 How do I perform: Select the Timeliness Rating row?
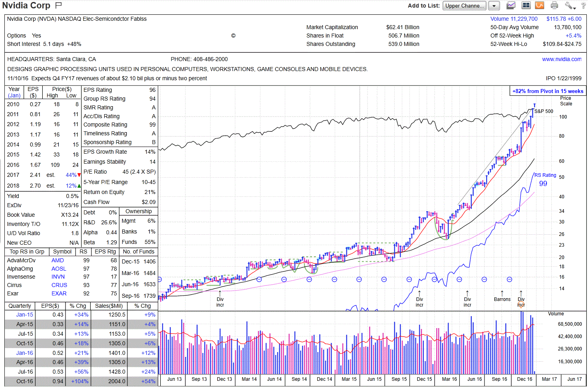pyautogui.click(x=119, y=133)
